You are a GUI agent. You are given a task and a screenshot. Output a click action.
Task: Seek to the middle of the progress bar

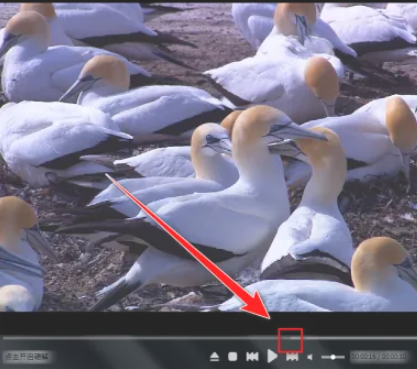tap(209, 338)
